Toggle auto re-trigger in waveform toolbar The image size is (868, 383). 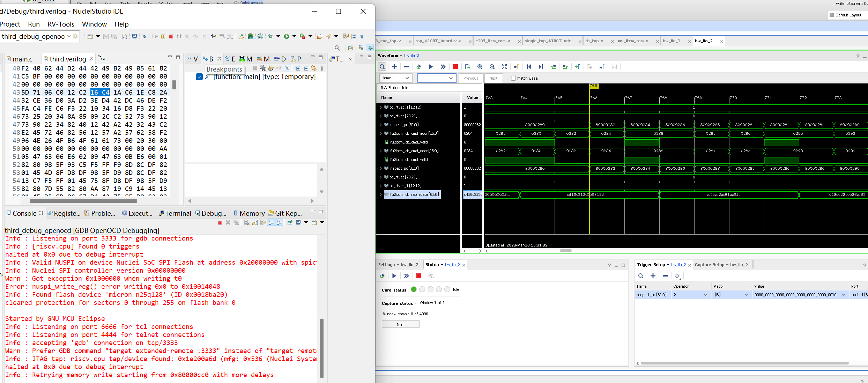pos(418,67)
